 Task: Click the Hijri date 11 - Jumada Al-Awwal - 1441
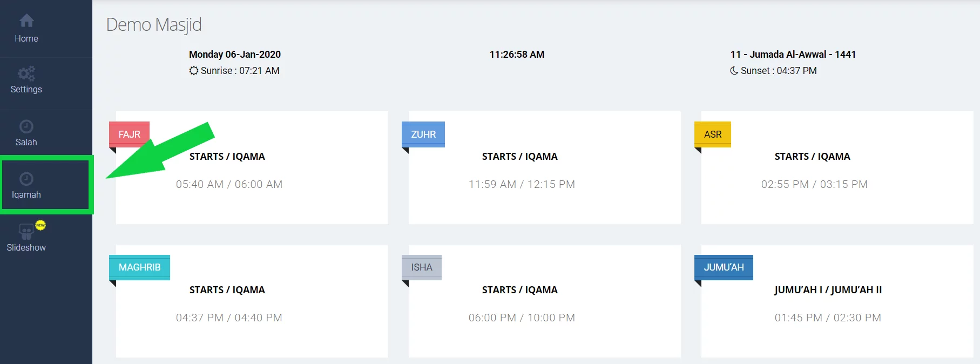(793, 55)
